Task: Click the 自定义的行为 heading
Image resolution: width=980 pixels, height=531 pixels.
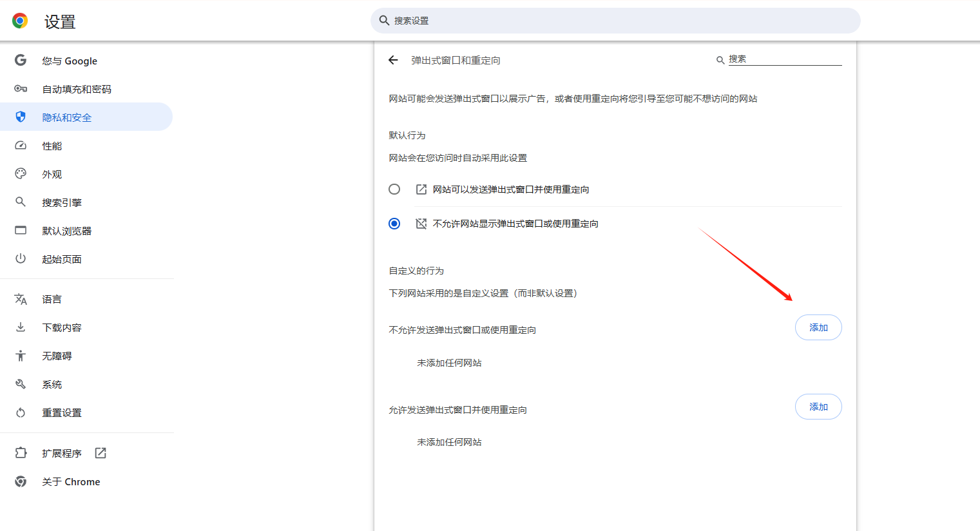Action: click(x=416, y=271)
